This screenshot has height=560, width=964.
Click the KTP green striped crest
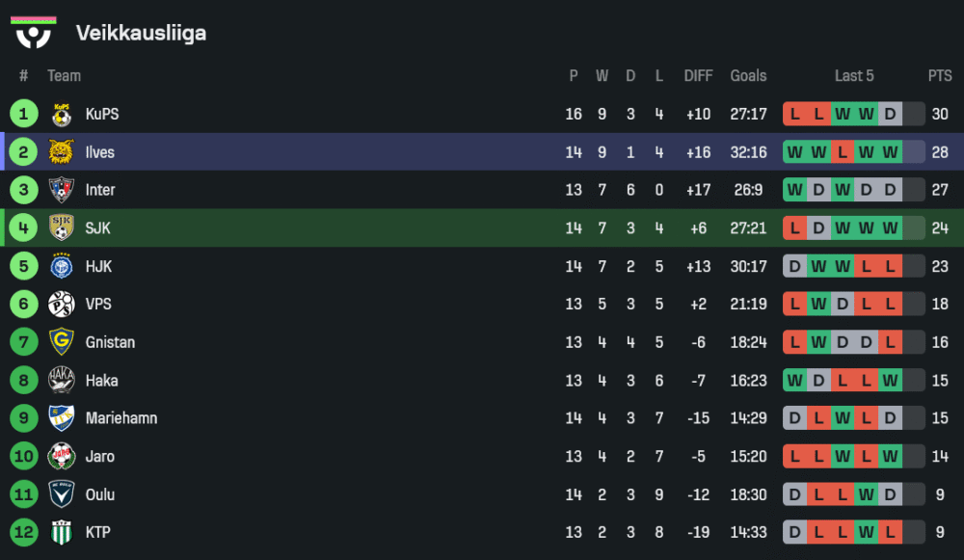[x=62, y=532]
